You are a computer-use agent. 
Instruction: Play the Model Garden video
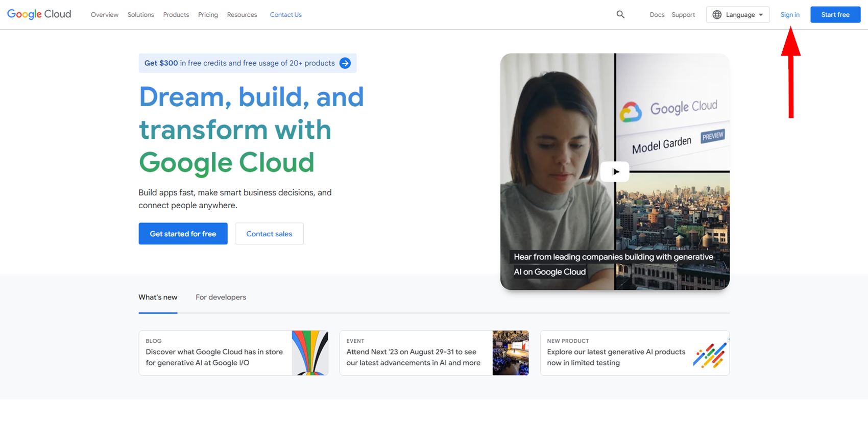pos(615,172)
